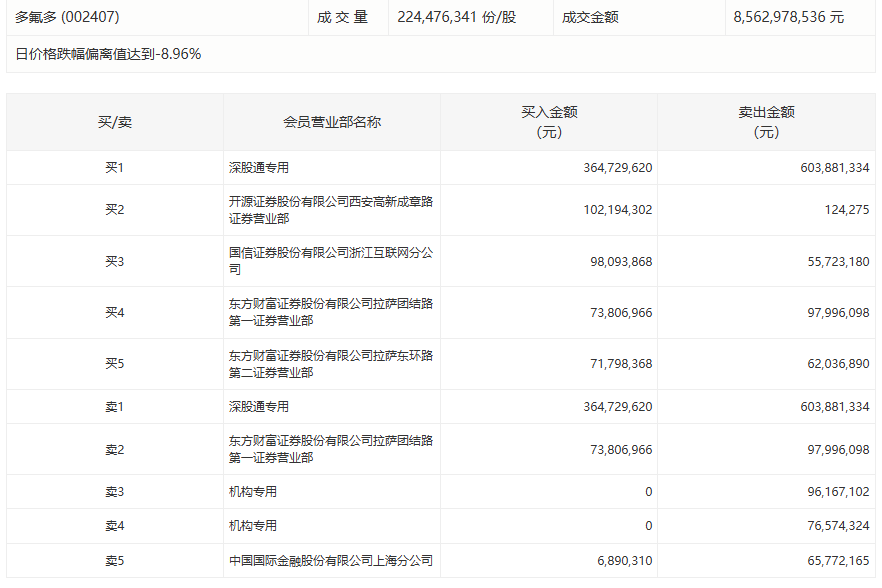Click 机构专用 in the 卖4 row
This screenshot has height=588, width=882.
pos(253,526)
